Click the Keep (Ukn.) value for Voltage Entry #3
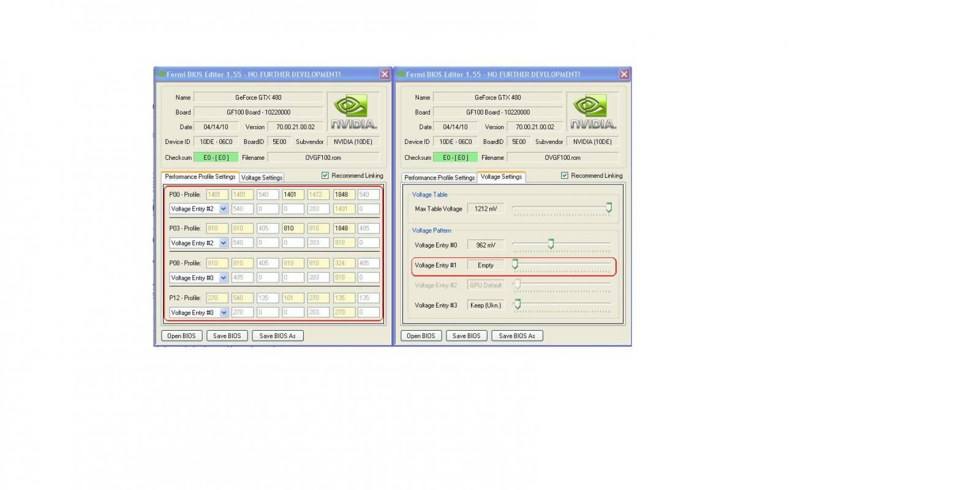This screenshot has height=490, width=980. (486, 305)
